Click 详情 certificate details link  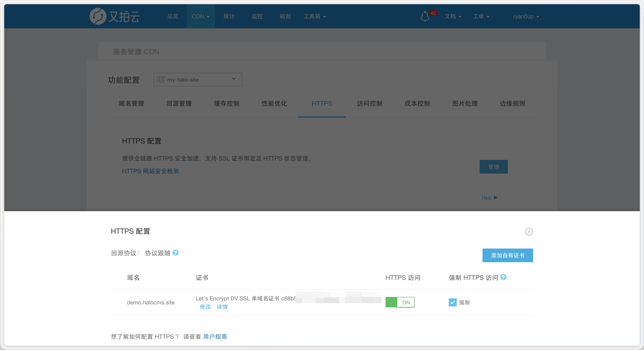click(x=222, y=307)
